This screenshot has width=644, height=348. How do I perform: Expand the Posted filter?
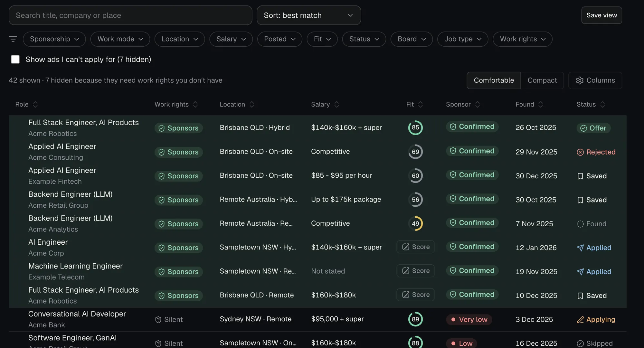pos(280,39)
